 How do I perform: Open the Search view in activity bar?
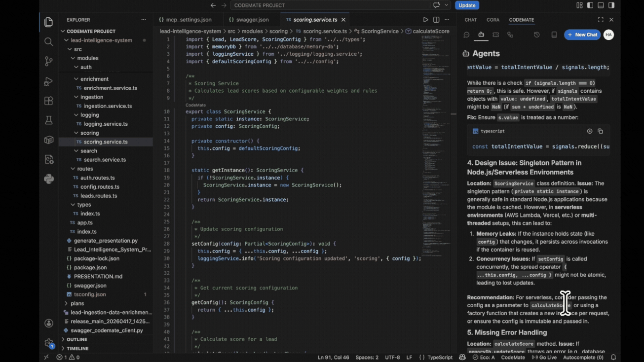point(48,42)
